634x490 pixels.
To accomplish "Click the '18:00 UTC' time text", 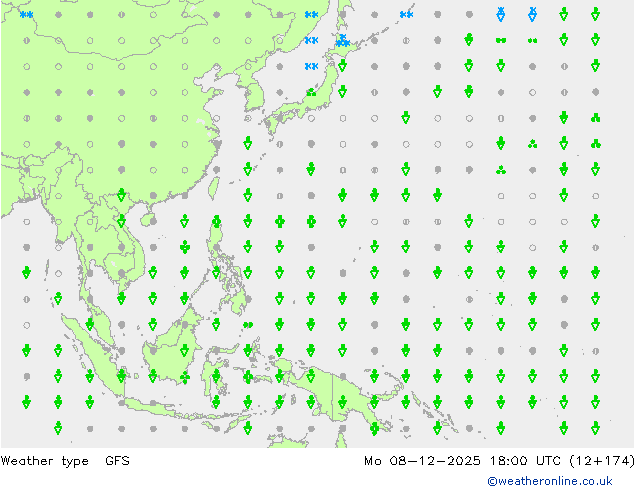I will (x=525, y=460).
